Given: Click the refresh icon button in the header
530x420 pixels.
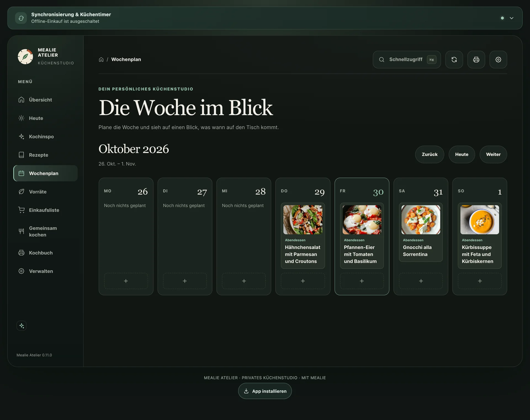Looking at the screenshot, I should coord(454,60).
